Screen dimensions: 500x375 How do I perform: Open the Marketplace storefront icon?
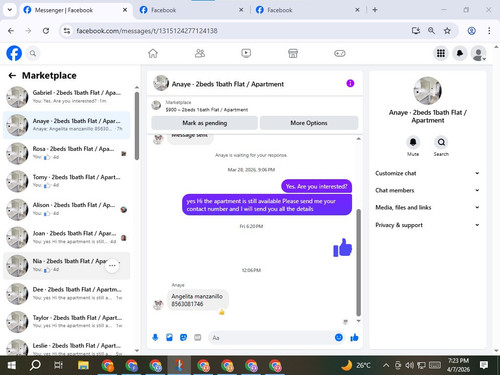coord(293,53)
